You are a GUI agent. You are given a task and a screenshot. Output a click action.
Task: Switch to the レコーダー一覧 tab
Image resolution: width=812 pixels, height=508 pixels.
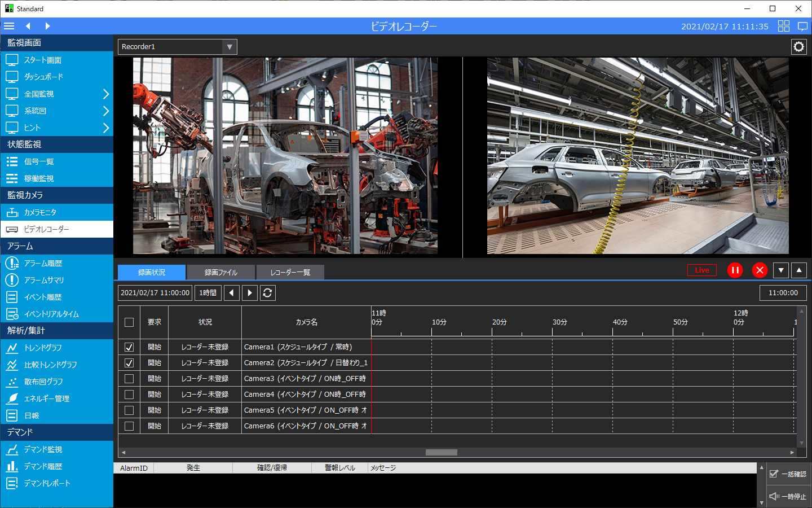point(290,273)
